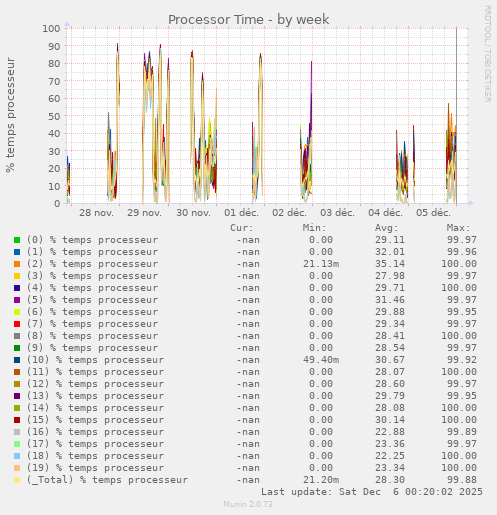Click the dark blue swatch for series (4)
The width and height of the screenshot is (497, 515).
tap(17, 288)
